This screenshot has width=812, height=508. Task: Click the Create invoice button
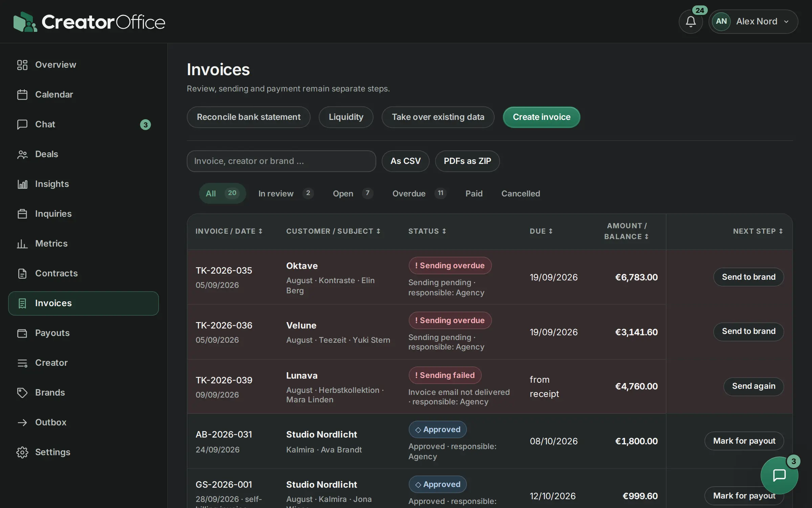pyautogui.click(x=541, y=117)
